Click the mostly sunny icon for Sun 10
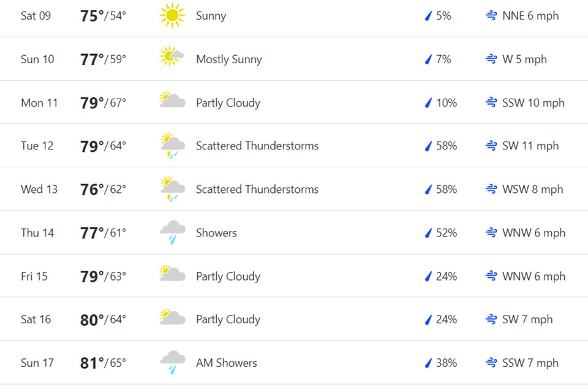Screen dimensions: 588x392 [x=172, y=57]
